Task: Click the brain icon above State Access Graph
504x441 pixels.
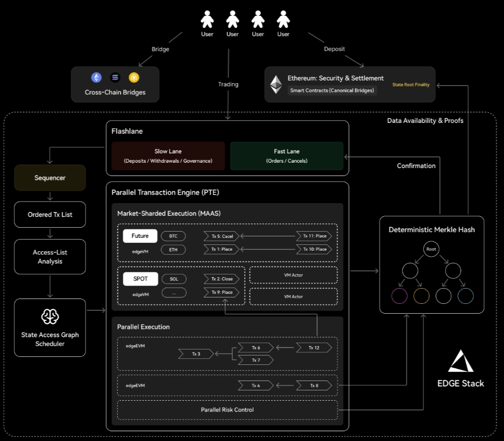Action: click(x=50, y=317)
